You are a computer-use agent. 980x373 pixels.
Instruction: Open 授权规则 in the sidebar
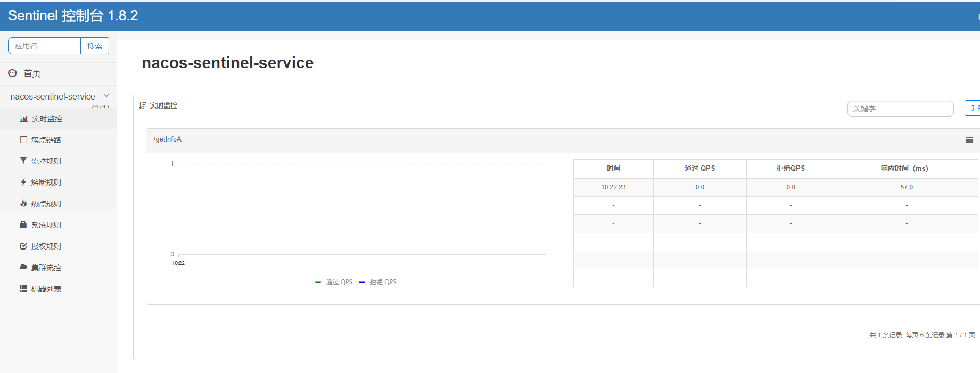[59, 246]
